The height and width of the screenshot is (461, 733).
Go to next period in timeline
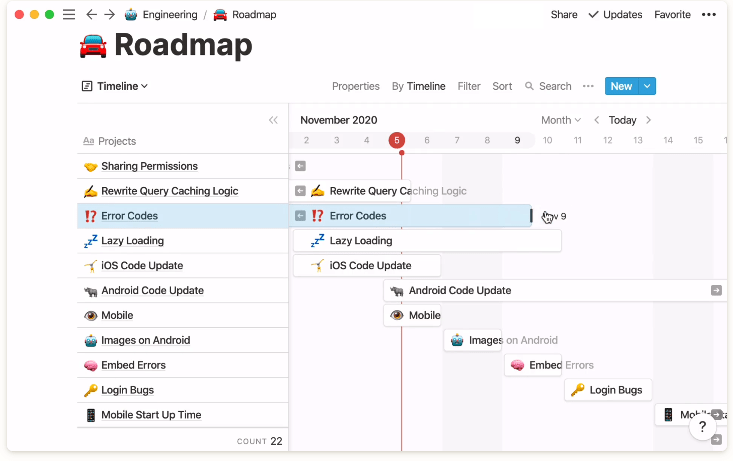coord(648,120)
